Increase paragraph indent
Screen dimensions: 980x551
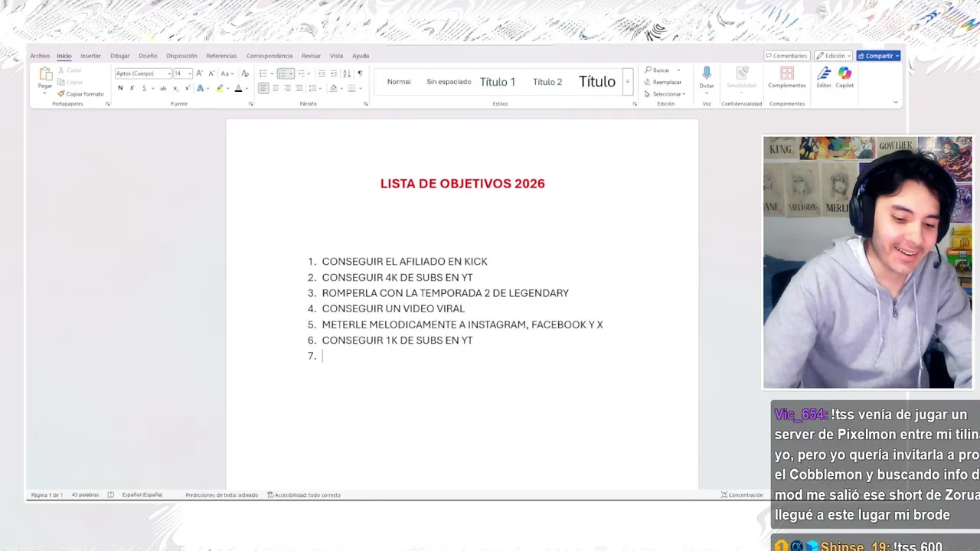point(334,73)
